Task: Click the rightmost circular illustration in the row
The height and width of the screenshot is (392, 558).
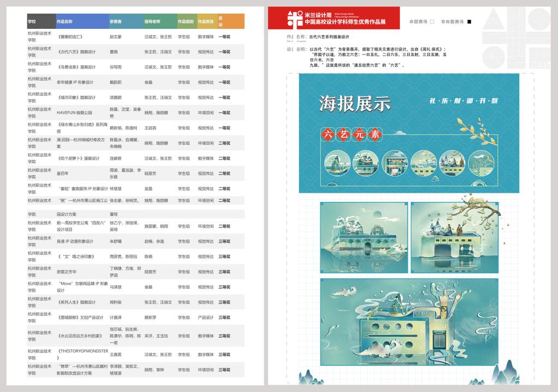Action: pos(481,163)
